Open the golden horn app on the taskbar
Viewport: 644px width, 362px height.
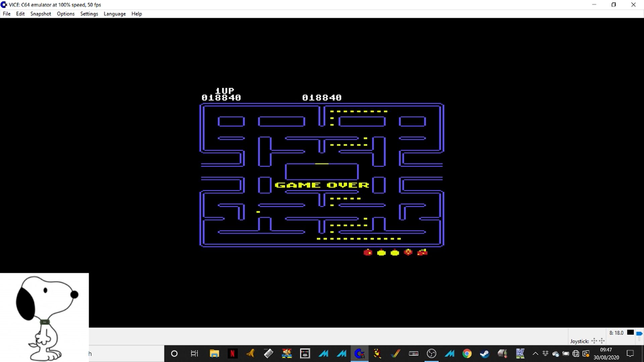(250, 354)
